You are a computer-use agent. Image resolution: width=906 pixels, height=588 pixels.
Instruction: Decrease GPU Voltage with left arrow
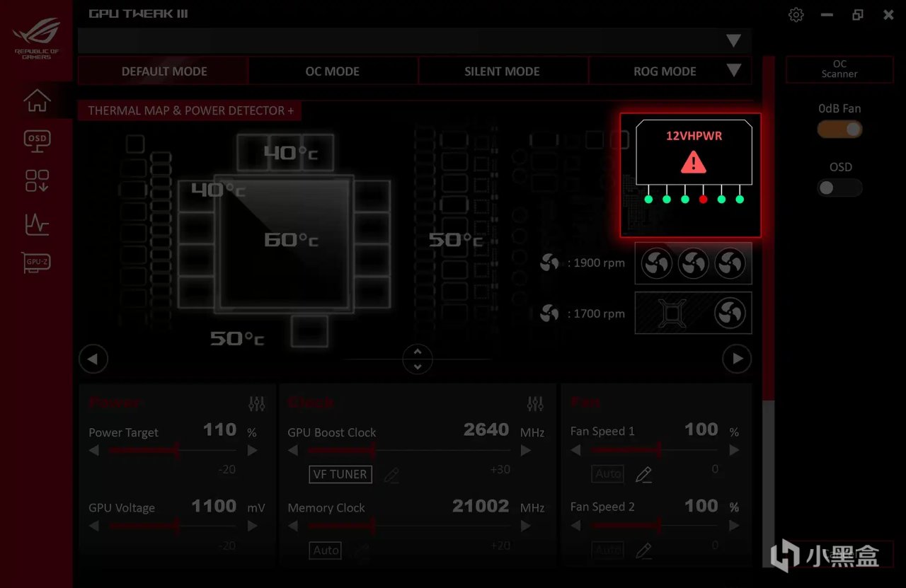(x=94, y=526)
